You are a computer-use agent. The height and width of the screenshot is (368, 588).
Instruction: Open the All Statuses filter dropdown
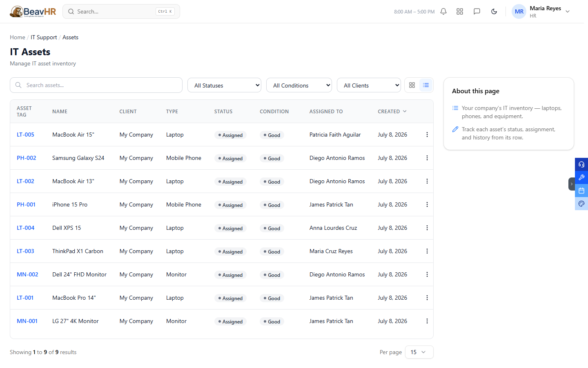224,85
